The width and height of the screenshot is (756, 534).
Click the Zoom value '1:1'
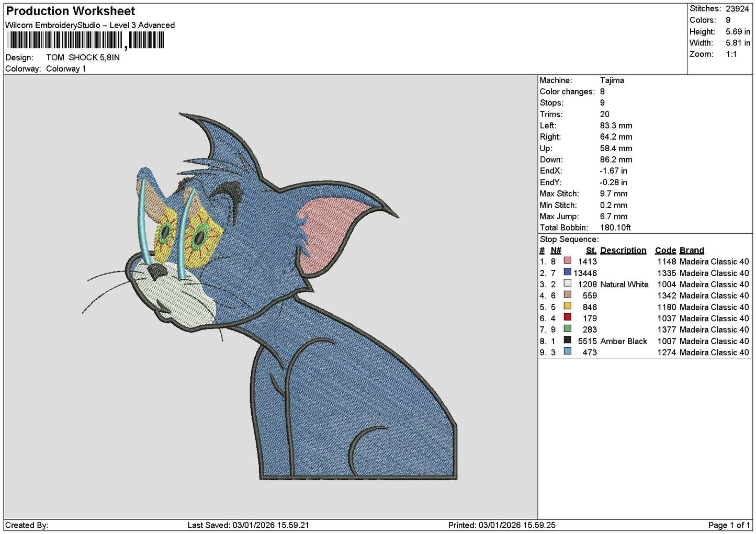pos(731,54)
